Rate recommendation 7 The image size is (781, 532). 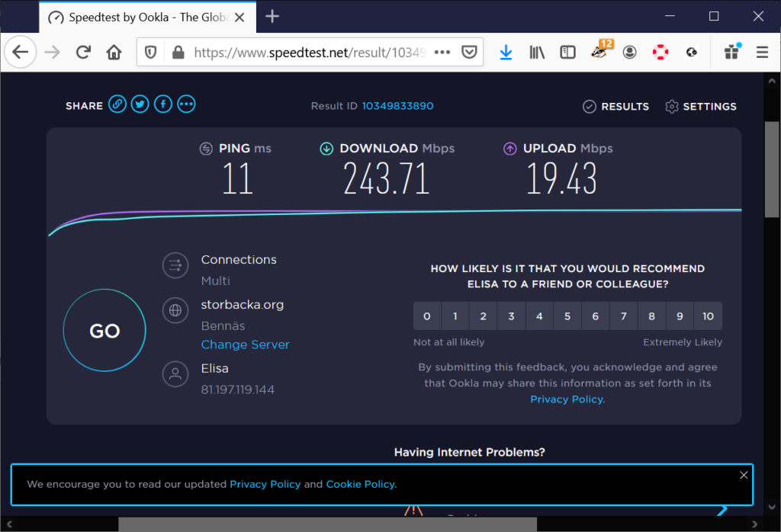click(x=624, y=316)
